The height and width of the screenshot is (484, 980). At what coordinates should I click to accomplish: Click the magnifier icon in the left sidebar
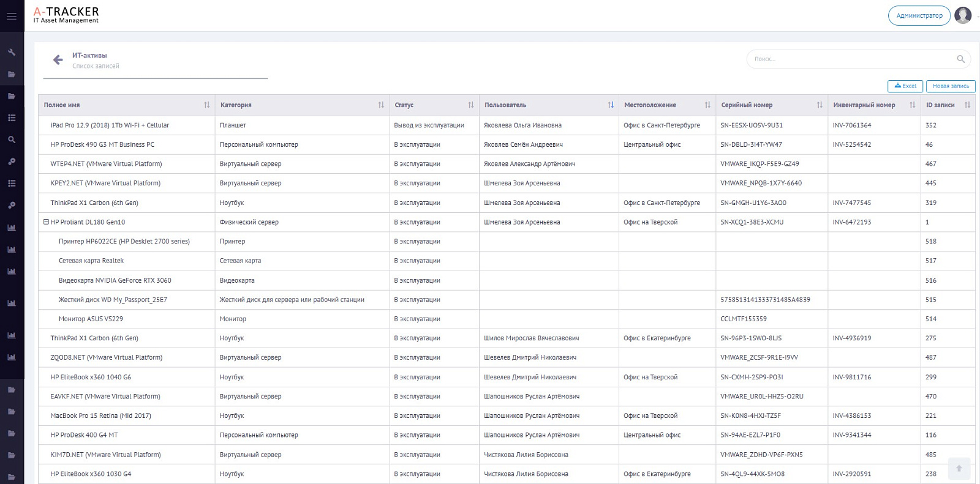12,140
